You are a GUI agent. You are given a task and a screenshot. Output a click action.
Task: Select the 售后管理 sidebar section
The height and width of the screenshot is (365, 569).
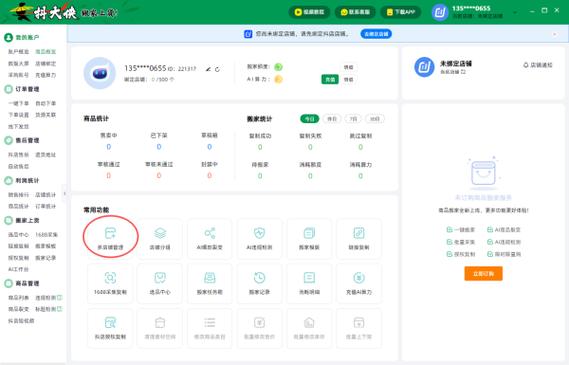point(22,140)
